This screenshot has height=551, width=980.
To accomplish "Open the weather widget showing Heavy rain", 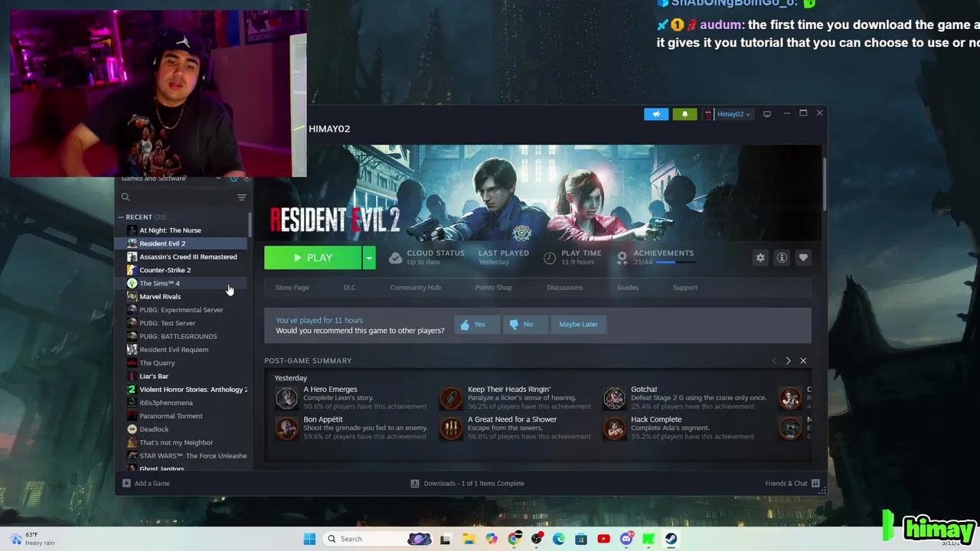I will click(x=32, y=539).
